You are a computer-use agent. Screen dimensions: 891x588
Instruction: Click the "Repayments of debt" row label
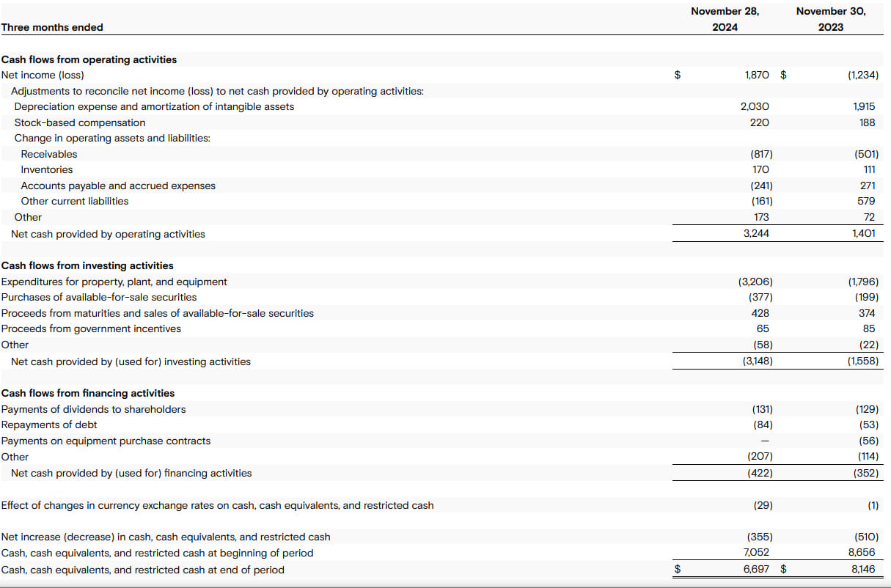(x=49, y=425)
